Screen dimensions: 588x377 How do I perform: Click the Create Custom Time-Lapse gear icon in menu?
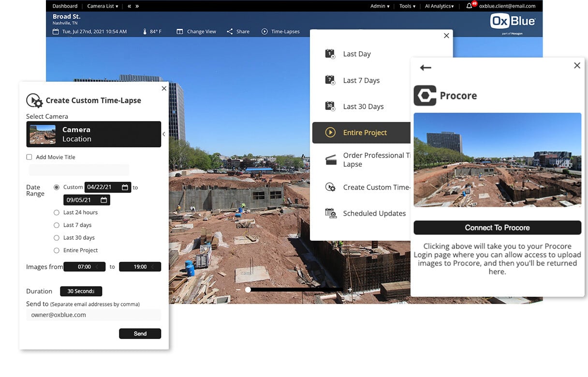tap(330, 187)
